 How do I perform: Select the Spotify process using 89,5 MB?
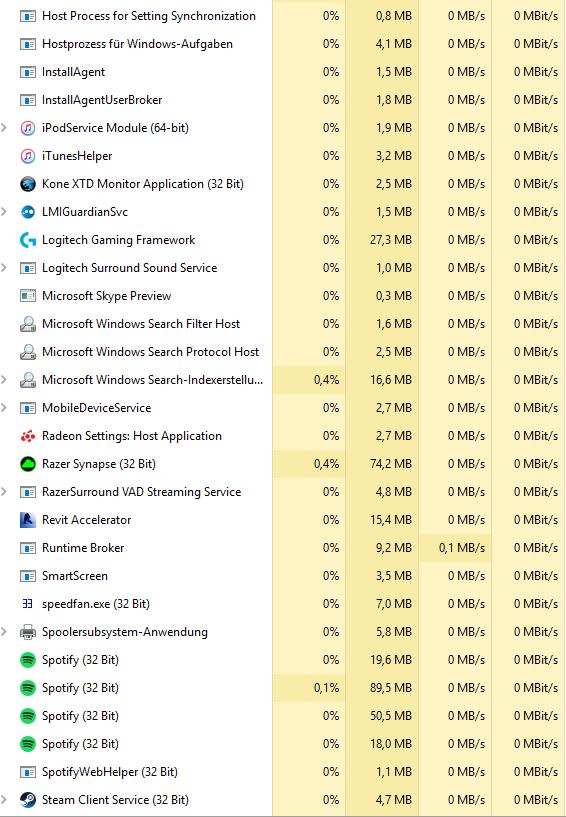point(283,688)
